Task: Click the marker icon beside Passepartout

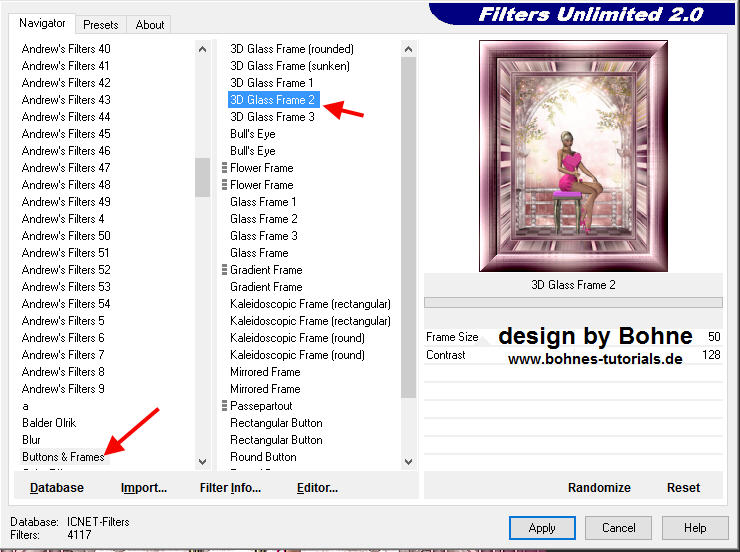Action: tap(224, 406)
